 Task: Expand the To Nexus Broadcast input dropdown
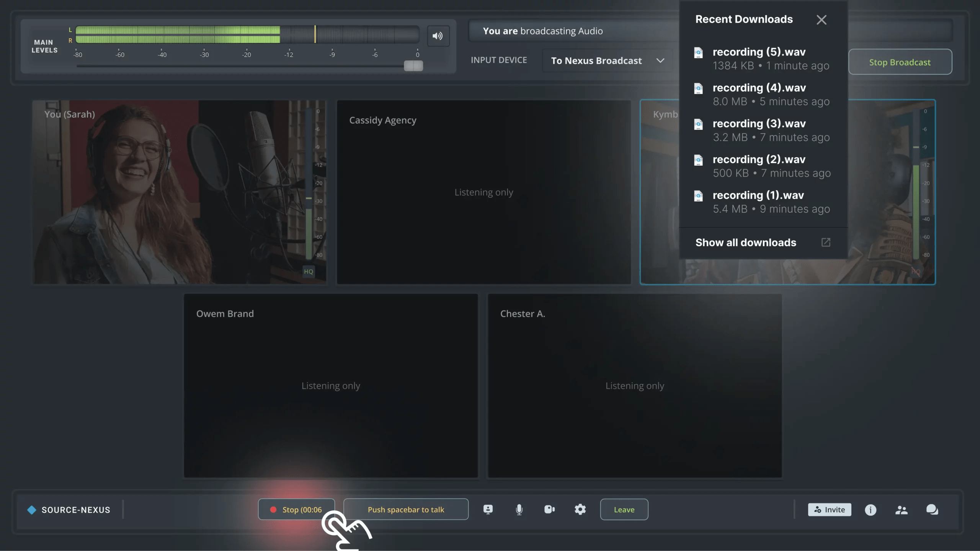pos(596,61)
